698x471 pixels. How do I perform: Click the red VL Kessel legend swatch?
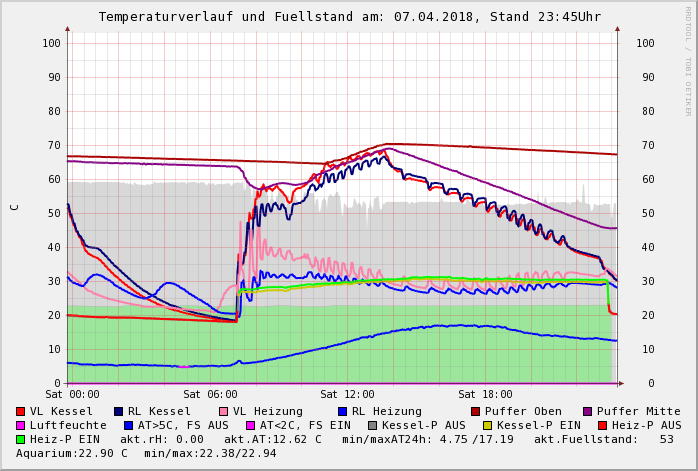[x=21, y=411]
